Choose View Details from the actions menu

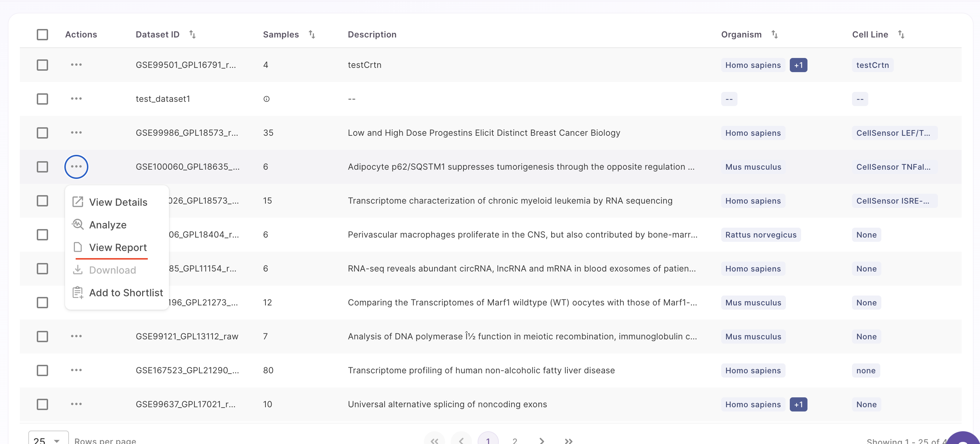point(117,202)
